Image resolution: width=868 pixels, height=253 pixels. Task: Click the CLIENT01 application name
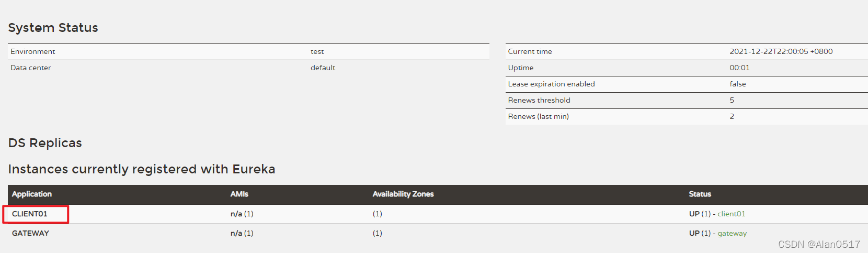click(30, 214)
